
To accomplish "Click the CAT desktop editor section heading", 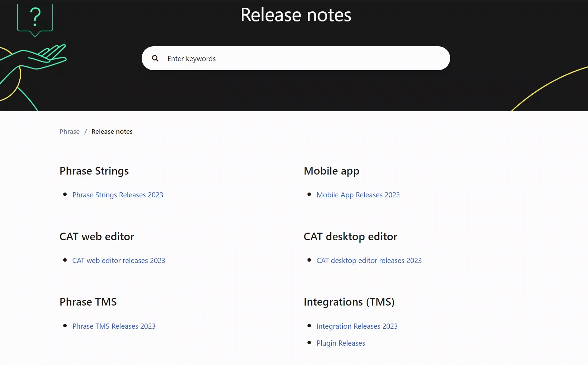I will tap(350, 236).
